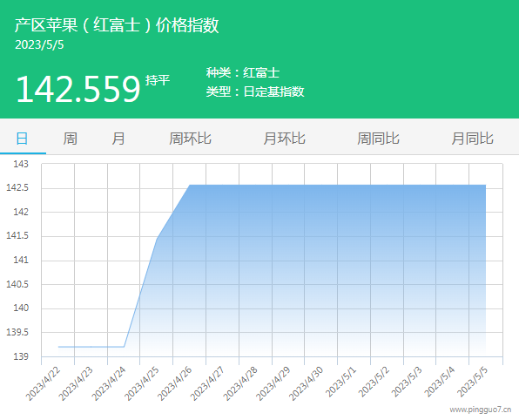Switch to the 月 monthly tab
Image resolution: width=519 pixels, height=420 pixels.
[118, 139]
